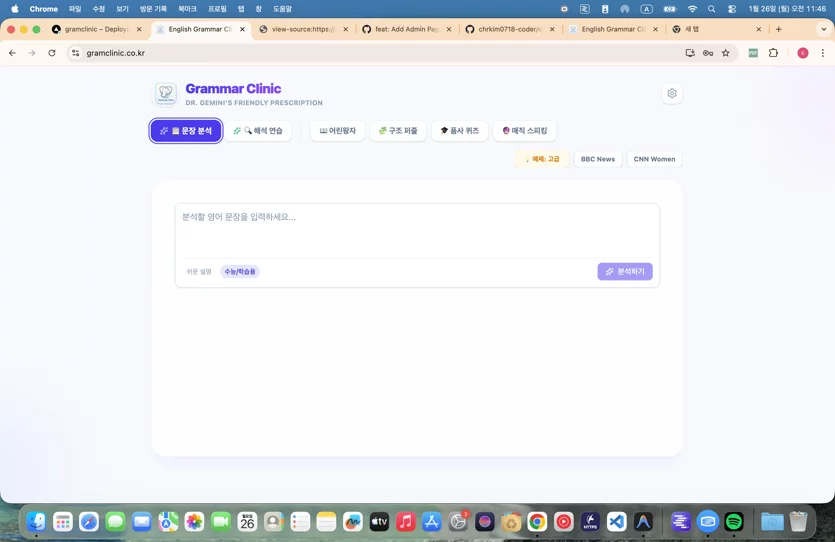835x542 pixels.
Task: Click the 분석하기 button
Action: [625, 272]
